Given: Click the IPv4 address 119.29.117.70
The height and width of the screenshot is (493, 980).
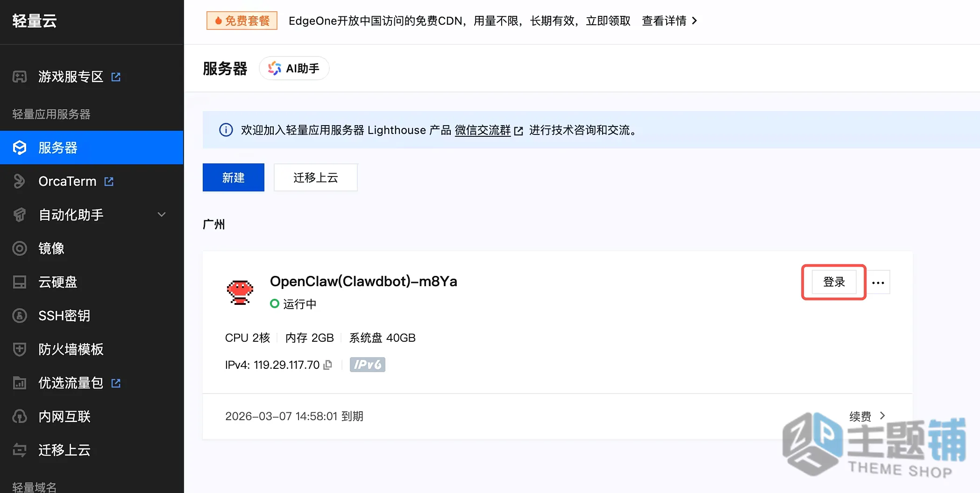Looking at the screenshot, I should [x=287, y=365].
